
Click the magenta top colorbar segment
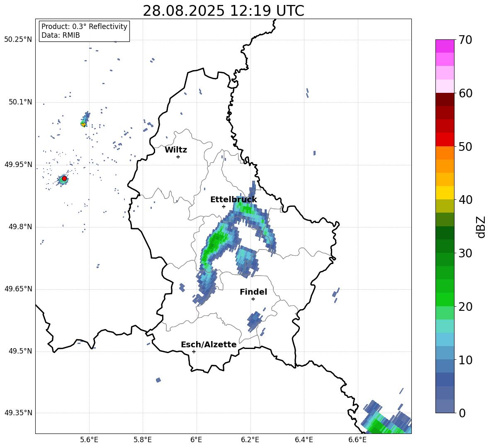pos(445,46)
